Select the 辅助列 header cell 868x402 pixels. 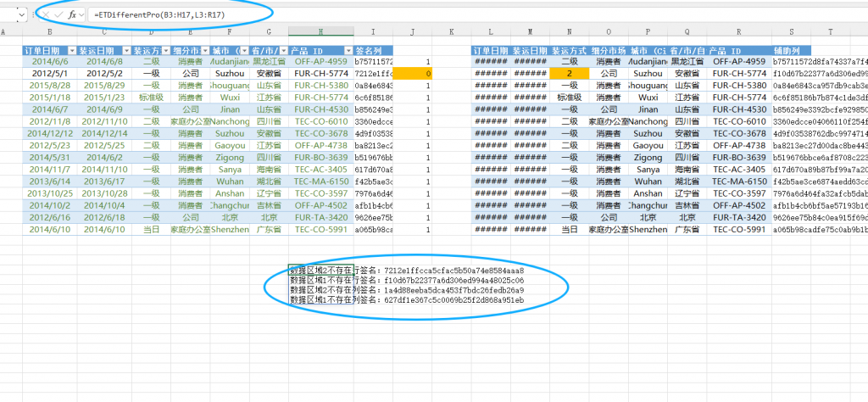click(791, 50)
